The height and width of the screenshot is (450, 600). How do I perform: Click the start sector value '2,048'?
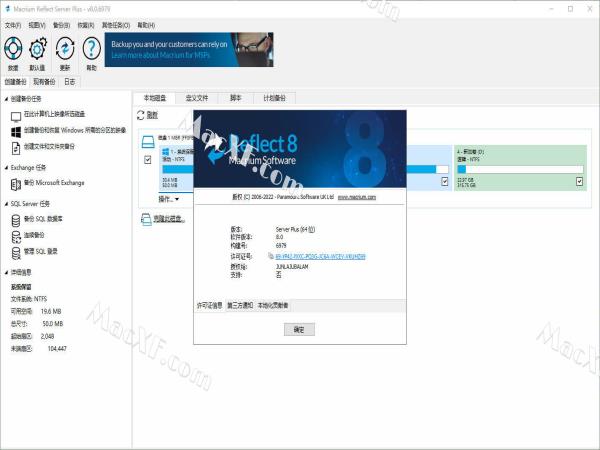(x=47, y=336)
